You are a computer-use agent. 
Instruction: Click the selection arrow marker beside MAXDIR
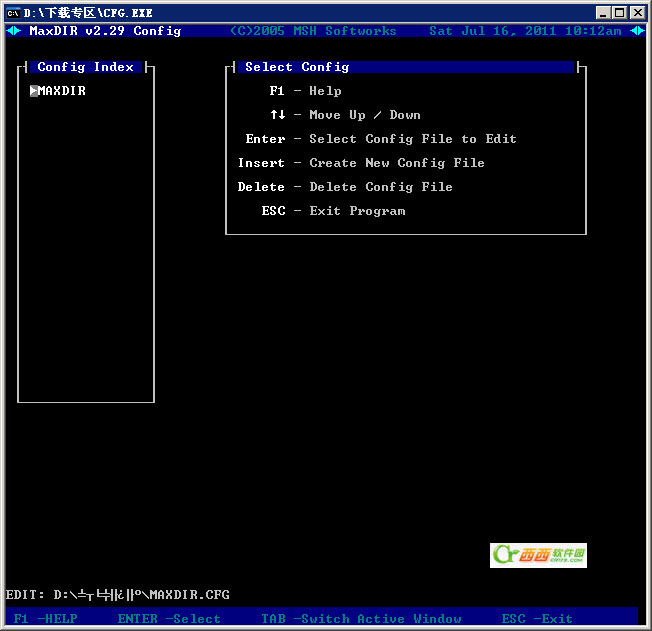(34, 91)
